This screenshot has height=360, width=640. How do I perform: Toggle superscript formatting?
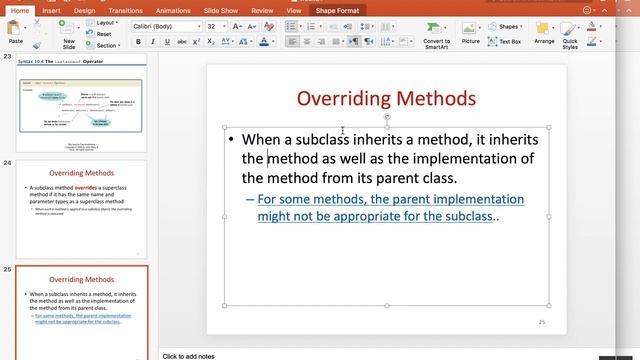tap(196, 42)
